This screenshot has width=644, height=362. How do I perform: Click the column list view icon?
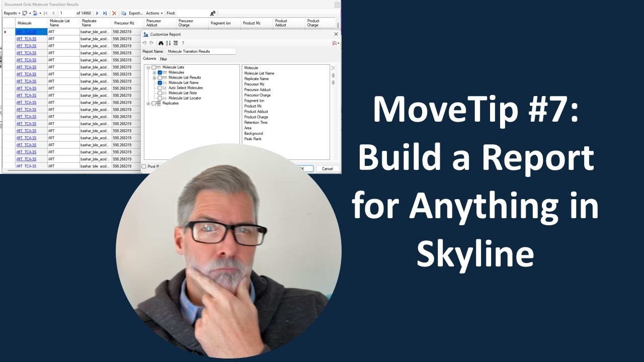click(x=176, y=43)
